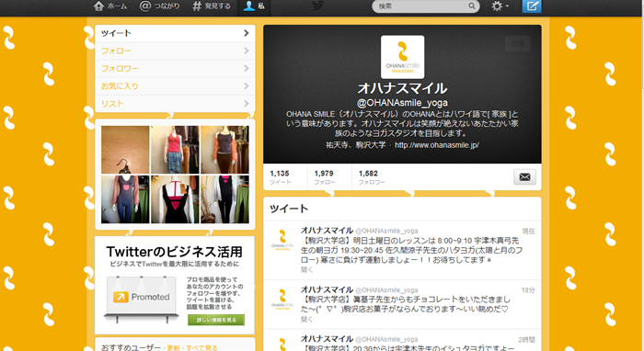The image size is (644, 351).
Task: Click the 2時間 timestamp on third tweet
Action: click(x=526, y=340)
